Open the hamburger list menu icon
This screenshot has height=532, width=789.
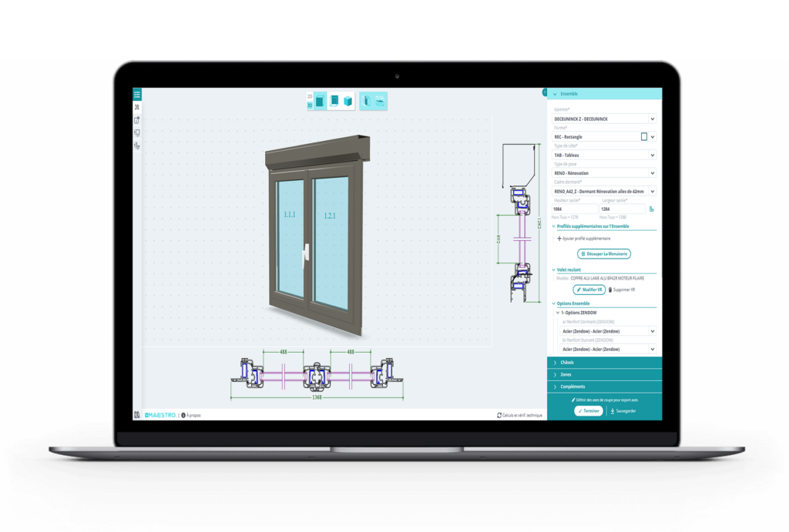tap(137, 95)
